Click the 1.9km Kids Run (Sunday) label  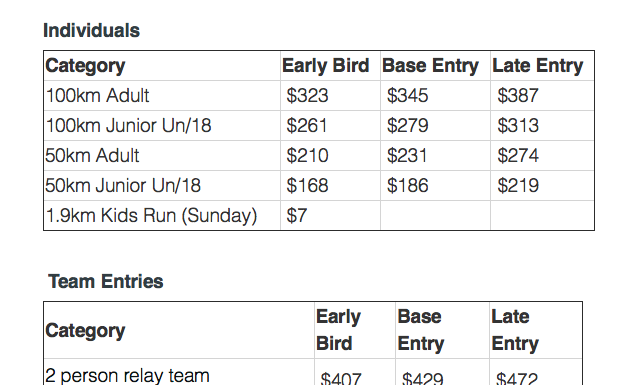[x=151, y=216]
